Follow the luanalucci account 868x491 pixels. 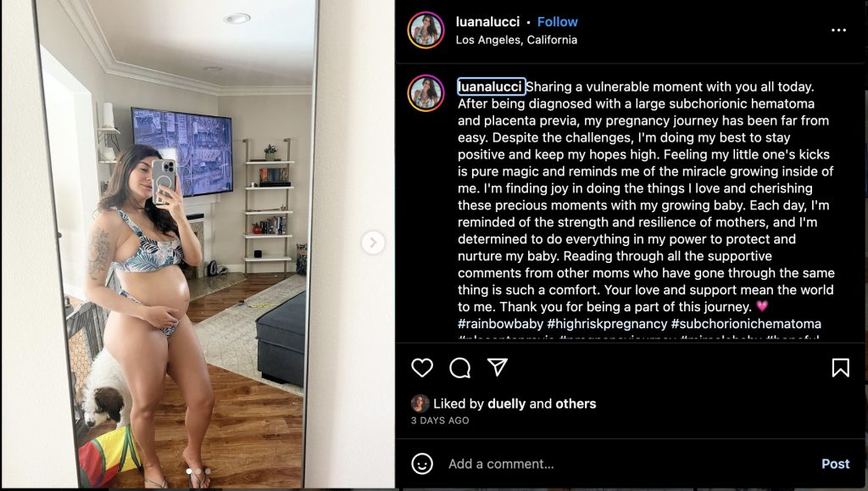[558, 21]
